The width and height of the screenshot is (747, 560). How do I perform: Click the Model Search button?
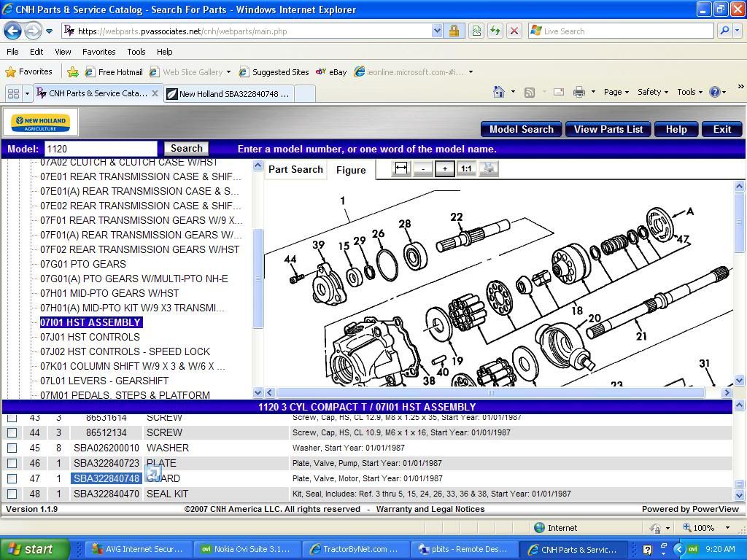point(521,129)
